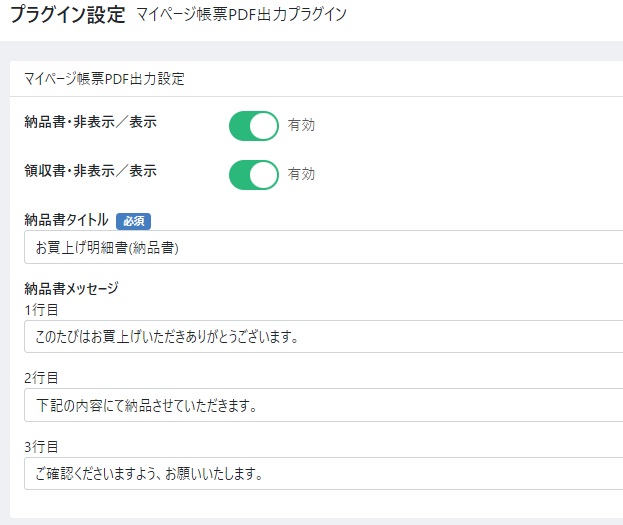Viewport: 623px width, 525px height.
Task: Click the 1行目 label
Action: point(41,310)
